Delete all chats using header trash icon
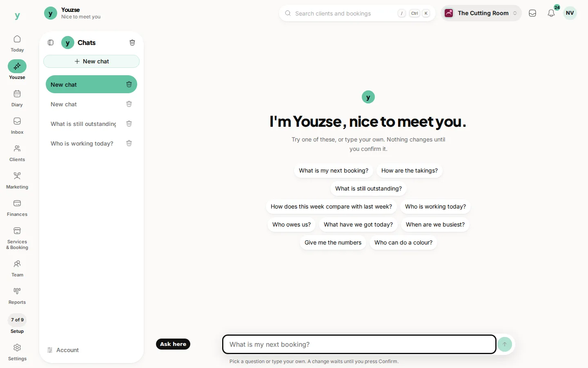 (132, 43)
